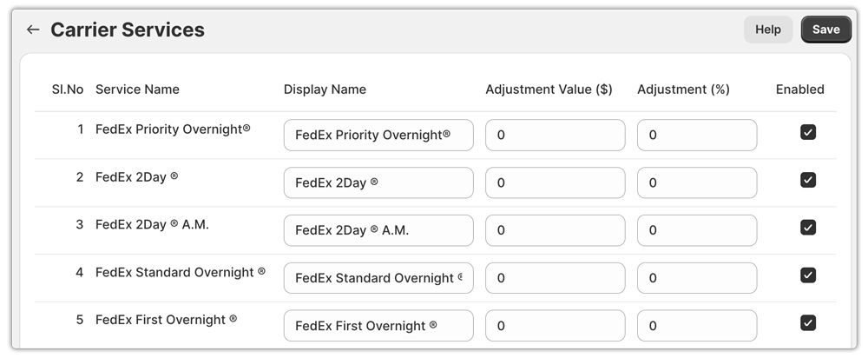
Task: Select service name text FedEx Standard Overnight
Action: click(181, 272)
